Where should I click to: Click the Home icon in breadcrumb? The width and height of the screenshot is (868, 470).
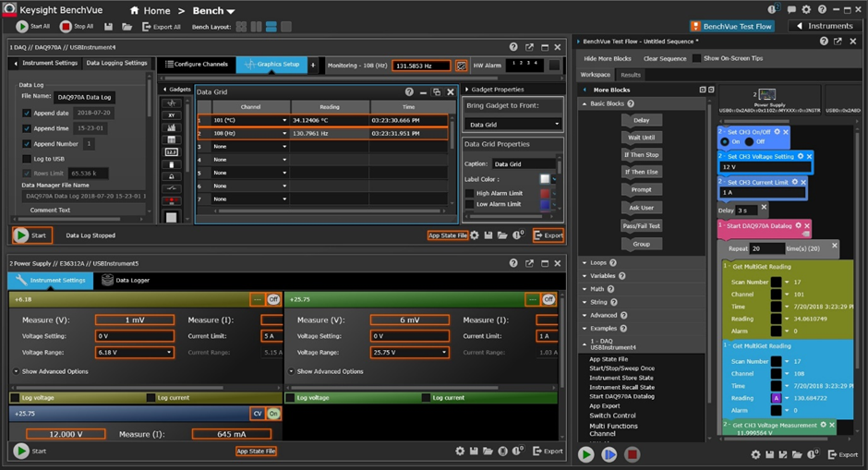(x=135, y=11)
